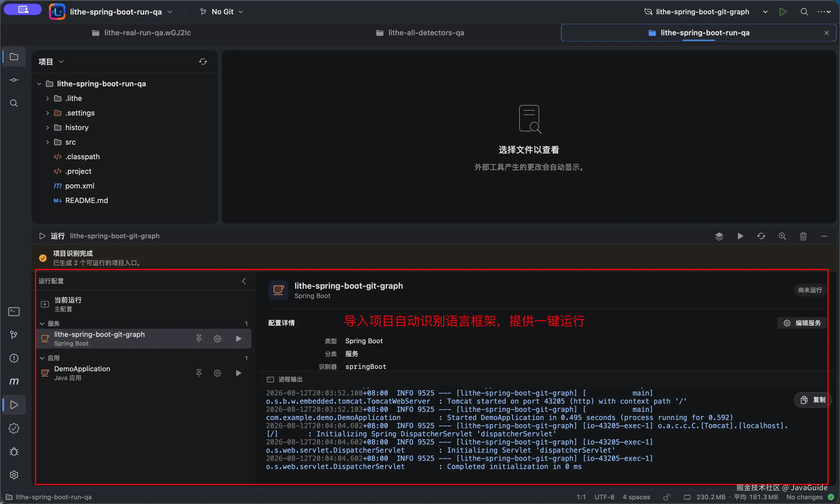Run lithe-spring-boot-git-graph from the list
The image size is (840, 504).
point(239,339)
